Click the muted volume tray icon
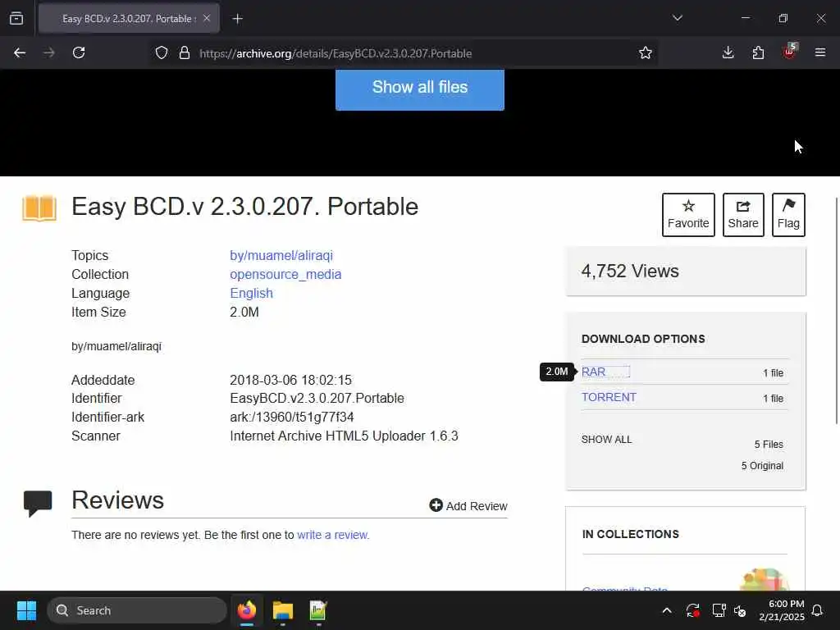The width and height of the screenshot is (840, 630). click(x=740, y=610)
